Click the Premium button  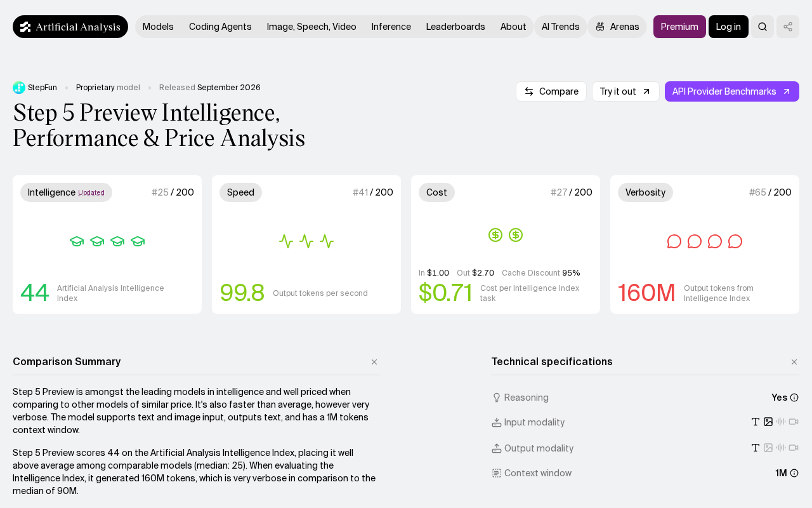(x=679, y=27)
